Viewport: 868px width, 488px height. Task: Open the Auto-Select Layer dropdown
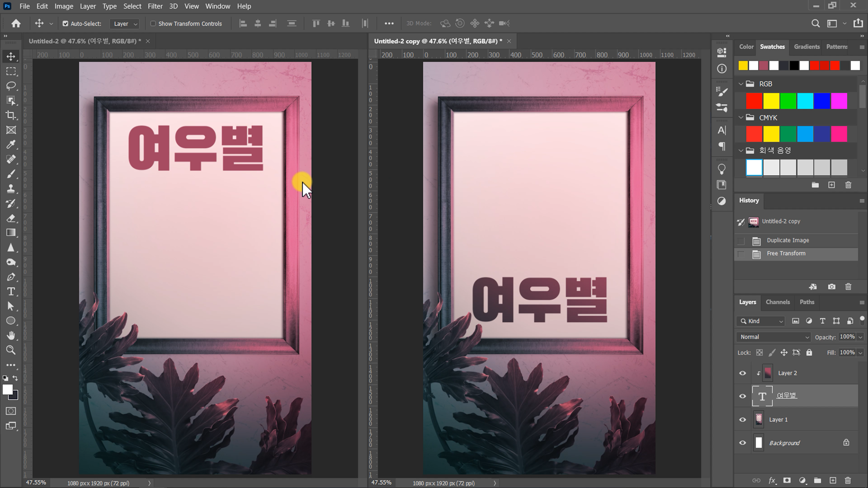pyautogui.click(x=125, y=23)
